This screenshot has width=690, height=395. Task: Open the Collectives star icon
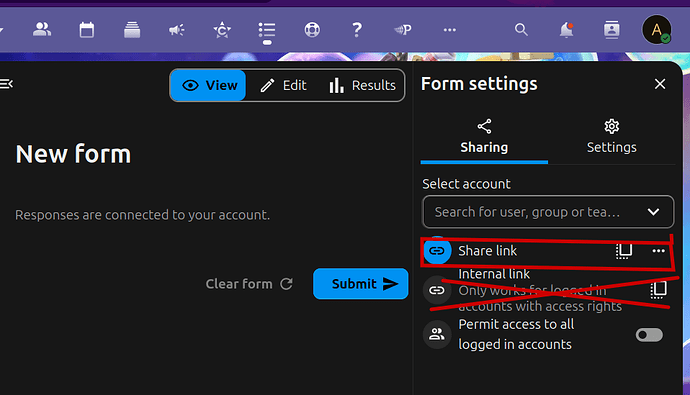[x=222, y=30]
